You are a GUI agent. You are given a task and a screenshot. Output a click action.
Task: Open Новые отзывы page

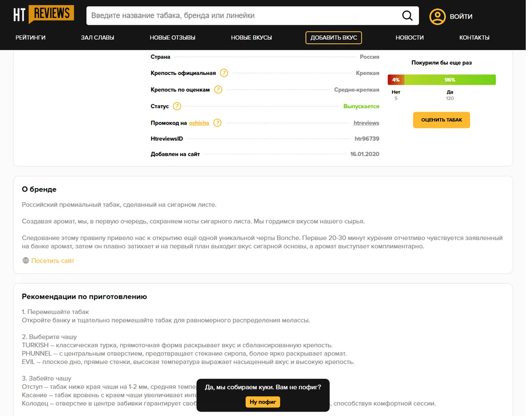point(172,38)
